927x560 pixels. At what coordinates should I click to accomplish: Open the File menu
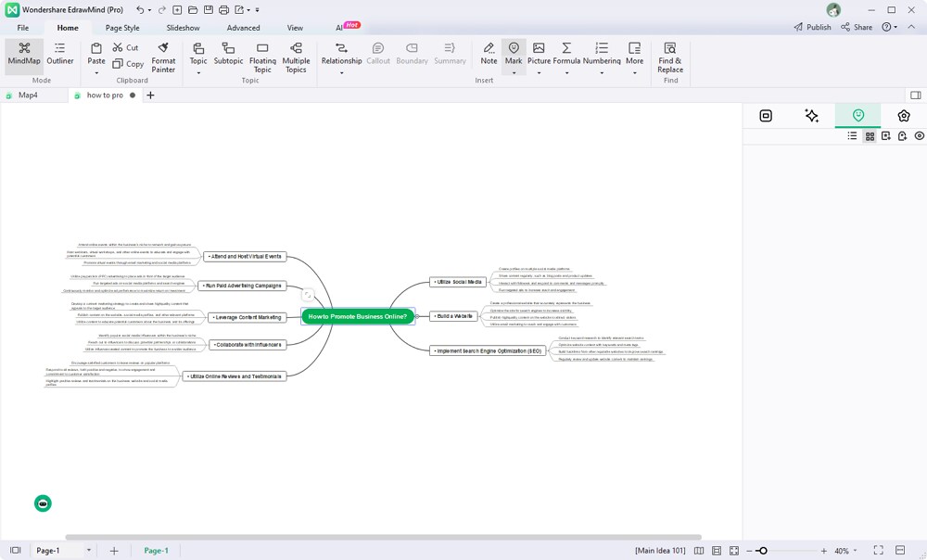[23, 28]
